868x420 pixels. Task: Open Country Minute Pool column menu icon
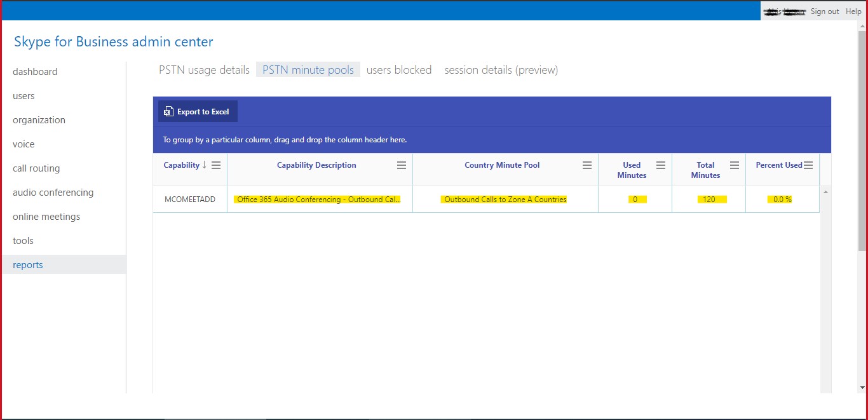(587, 165)
